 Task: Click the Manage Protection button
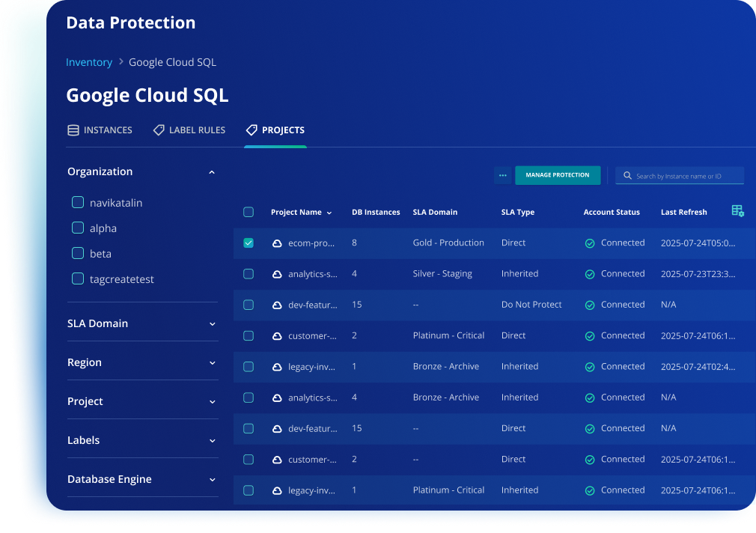(557, 174)
